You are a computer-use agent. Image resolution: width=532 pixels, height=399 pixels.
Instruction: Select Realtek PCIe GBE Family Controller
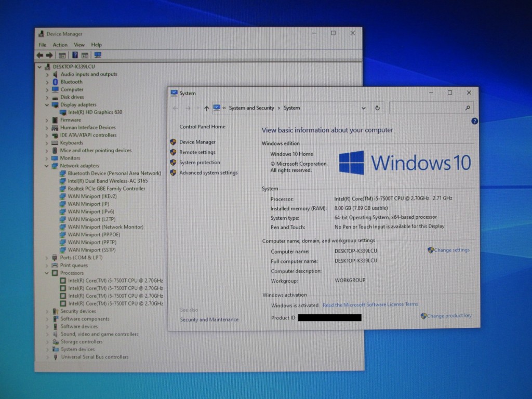(106, 189)
